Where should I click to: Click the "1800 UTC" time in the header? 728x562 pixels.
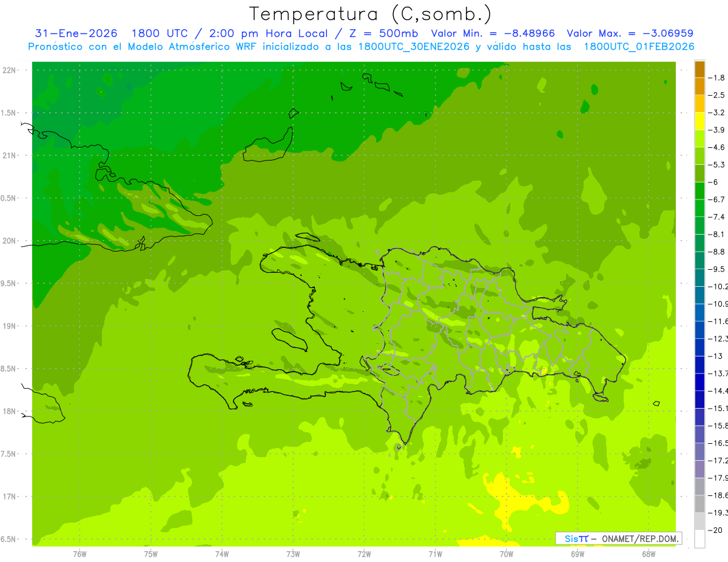click(159, 33)
